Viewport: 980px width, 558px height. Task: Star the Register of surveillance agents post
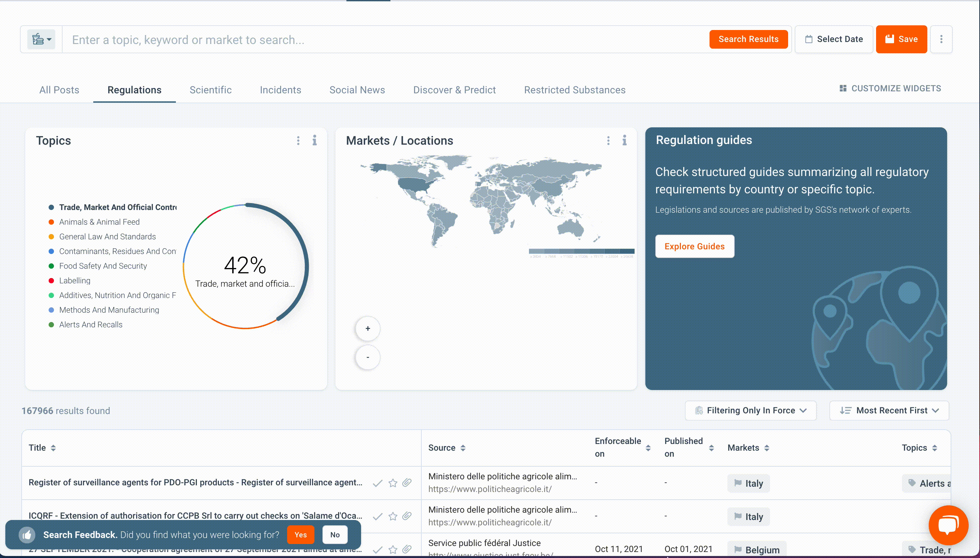pos(392,483)
